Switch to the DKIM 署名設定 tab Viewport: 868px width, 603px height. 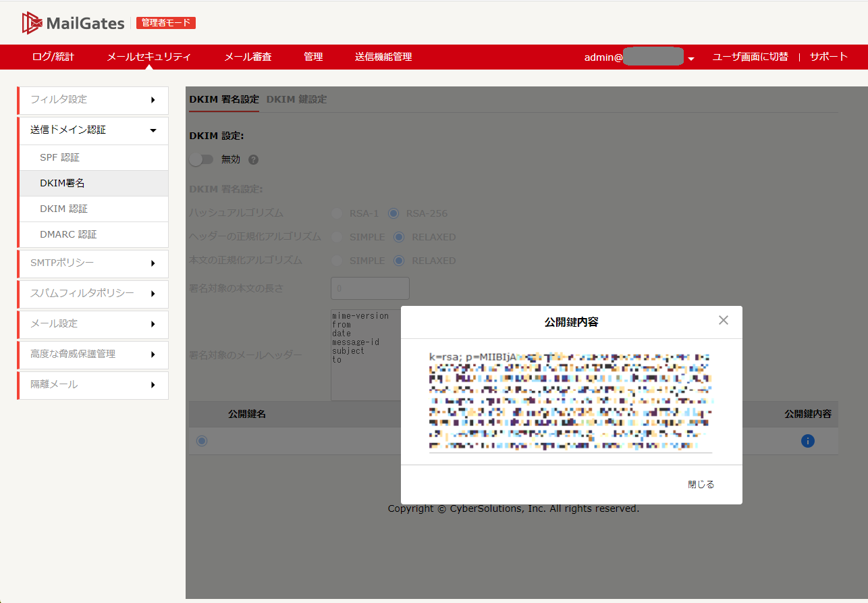224,99
